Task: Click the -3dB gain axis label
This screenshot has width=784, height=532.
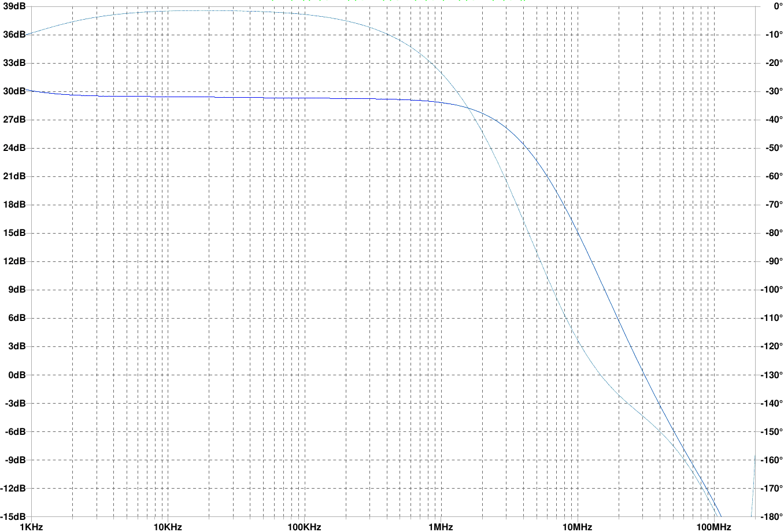Action: (x=14, y=403)
